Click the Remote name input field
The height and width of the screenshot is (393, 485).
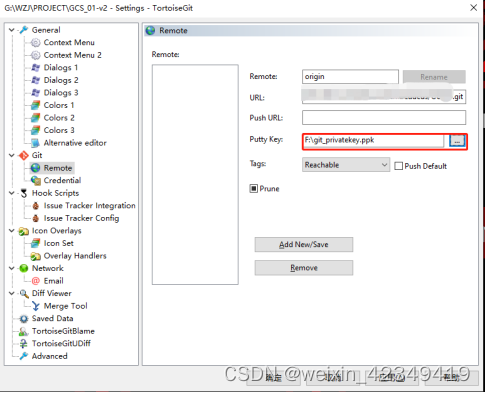[x=350, y=77]
